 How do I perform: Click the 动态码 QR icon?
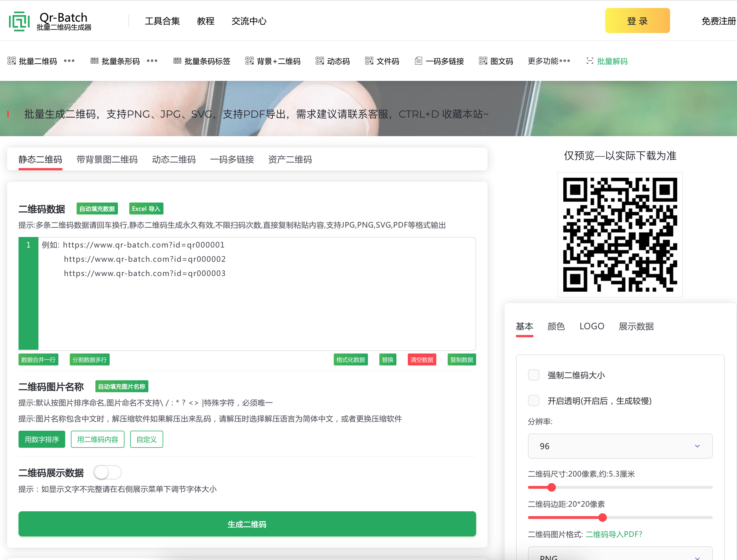click(320, 61)
